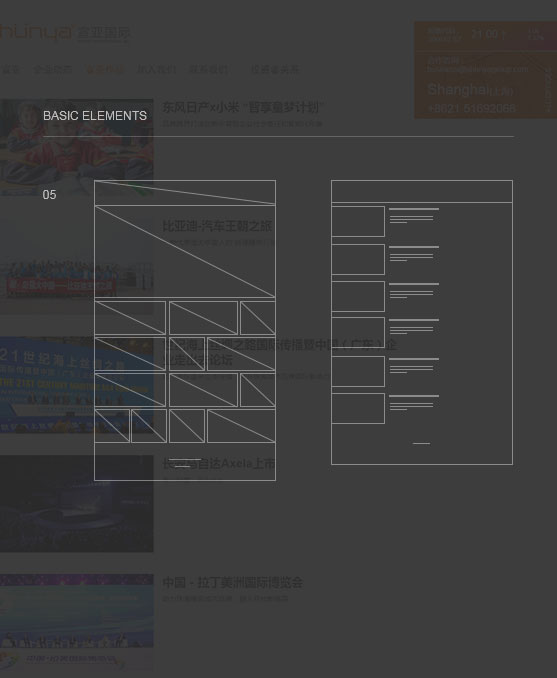Screen dimensions: 557x678
Task: Click the BYD group photo thumbnail
Action: pos(77,266)
